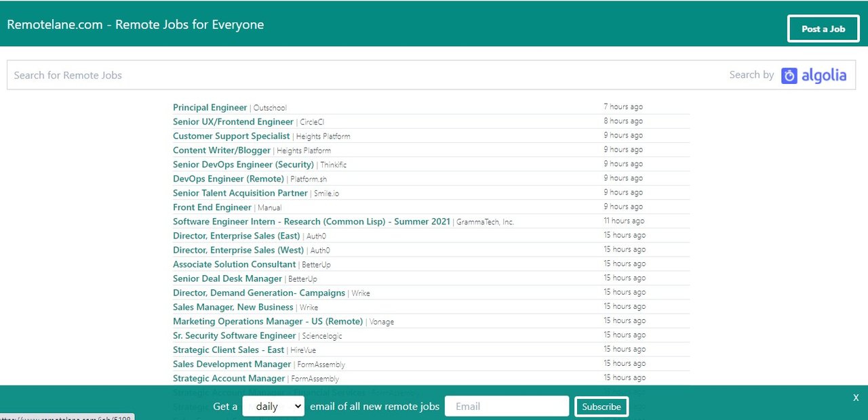Open the Principal Engineer job listing
The height and width of the screenshot is (420, 868).
(210, 108)
